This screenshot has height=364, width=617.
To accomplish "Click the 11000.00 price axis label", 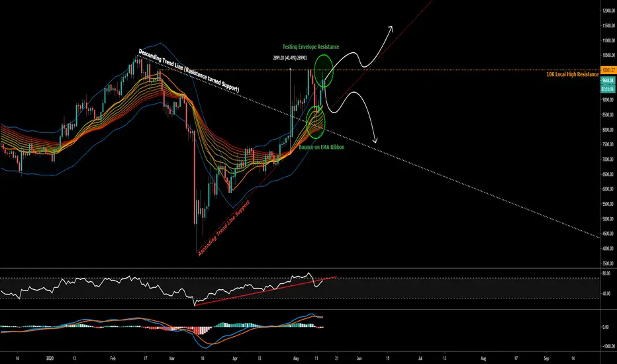I will click(x=608, y=40).
